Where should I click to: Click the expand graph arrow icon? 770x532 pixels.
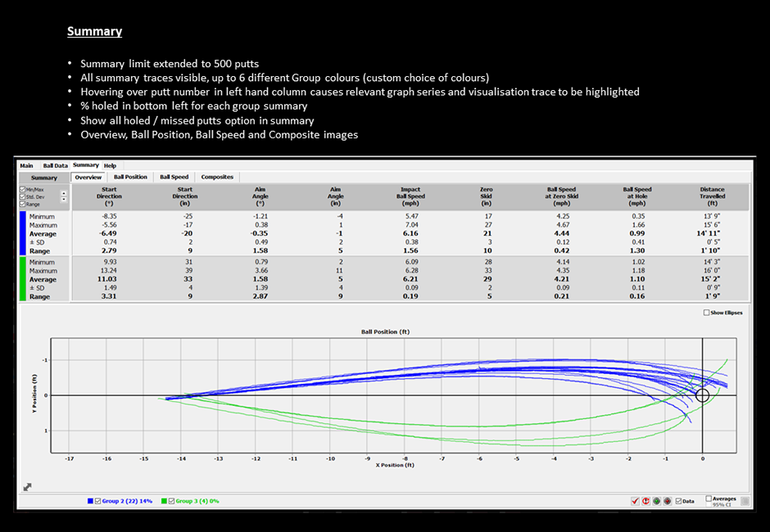pos(27,487)
